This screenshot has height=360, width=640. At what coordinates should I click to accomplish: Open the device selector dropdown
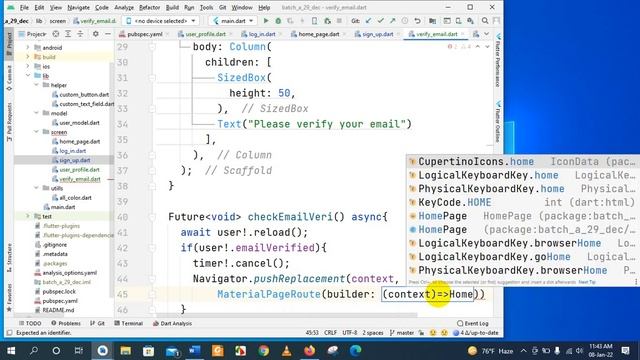coord(161,20)
